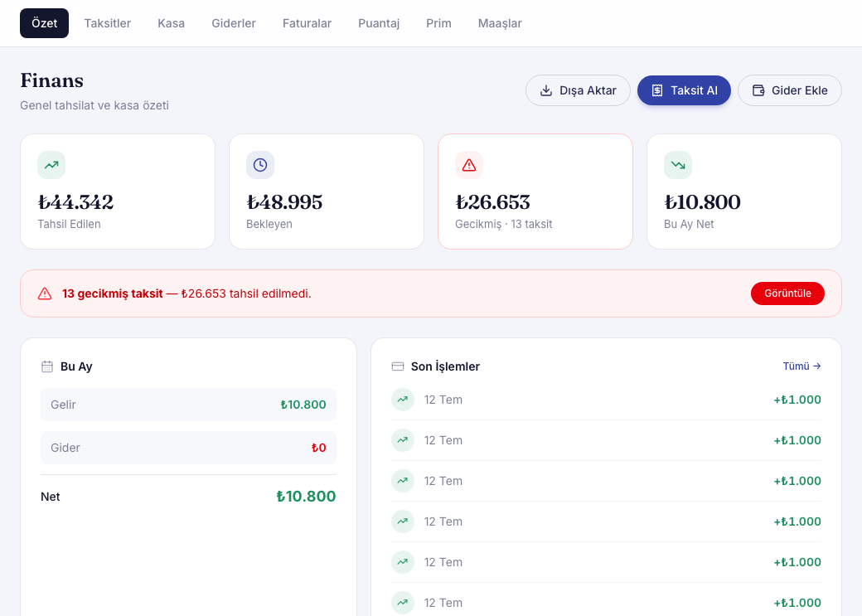
Task: Click the ₺44.342 collected amount
Action: tap(76, 201)
